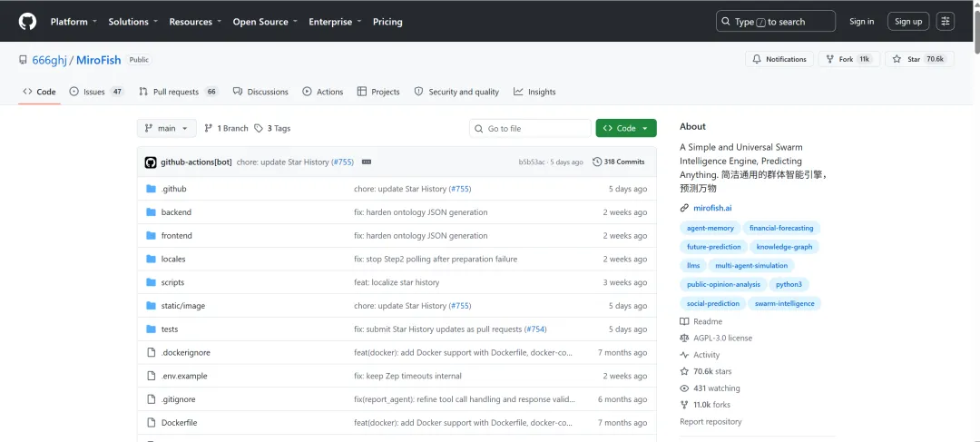Image resolution: width=980 pixels, height=442 pixels.
Task: Click the static/image folder icon
Action: [151, 306]
